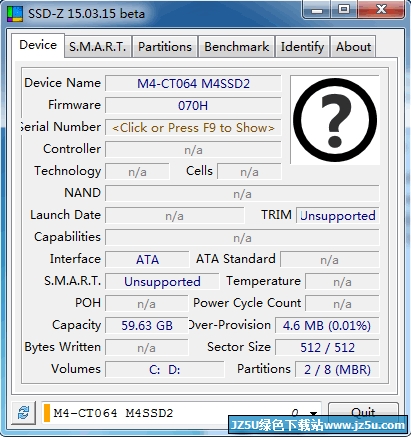Click the Technology n/a field
The image size is (411, 437).
click(x=137, y=172)
